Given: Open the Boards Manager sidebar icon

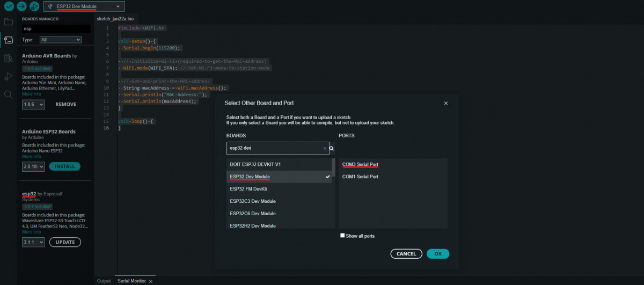Looking at the screenshot, I should [x=8, y=40].
